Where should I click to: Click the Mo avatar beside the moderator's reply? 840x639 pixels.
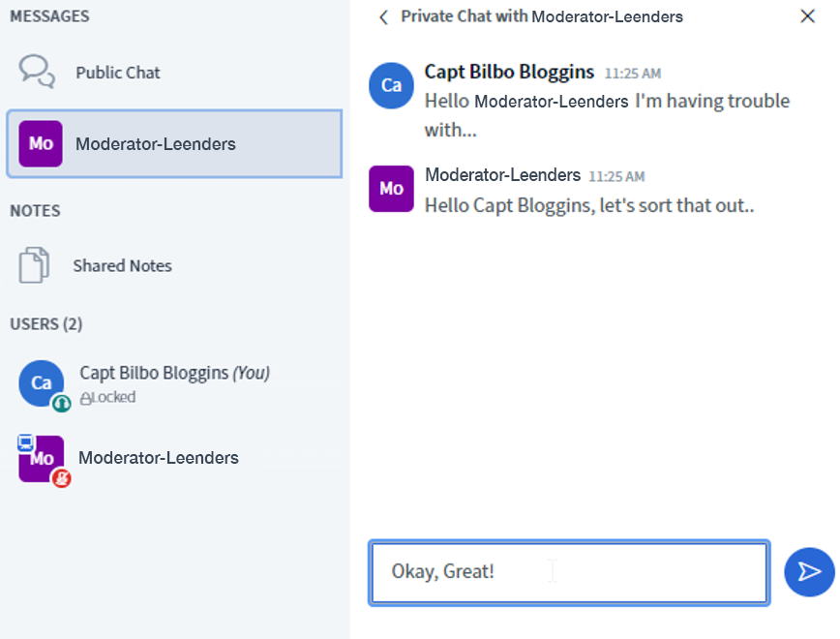tap(391, 188)
